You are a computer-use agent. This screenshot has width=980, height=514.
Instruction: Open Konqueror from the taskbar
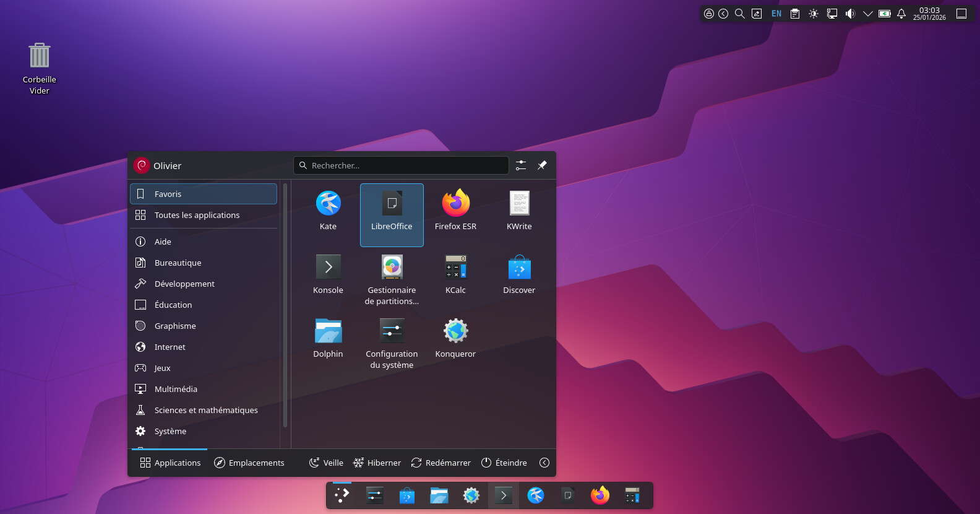pyautogui.click(x=471, y=495)
